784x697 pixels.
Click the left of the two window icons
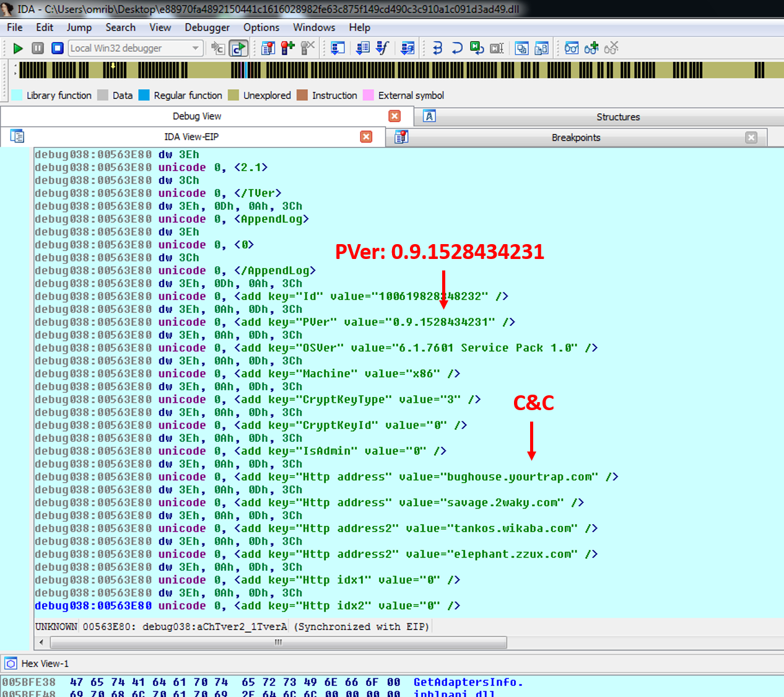(x=522, y=48)
